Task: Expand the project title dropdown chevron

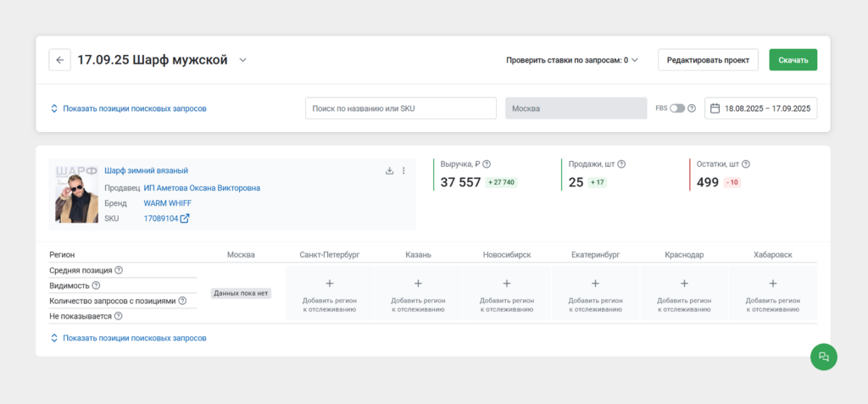Action: pos(242,60)
